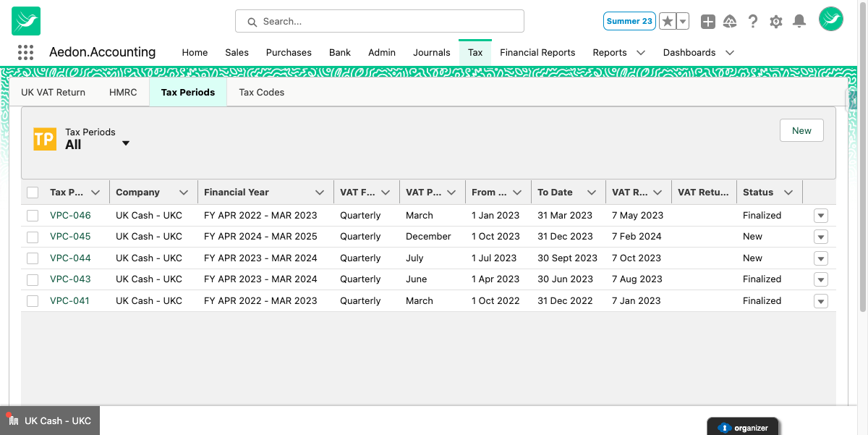Open Trailhead guidance icon
The image size is (868, 435).
tap(730, 22)
